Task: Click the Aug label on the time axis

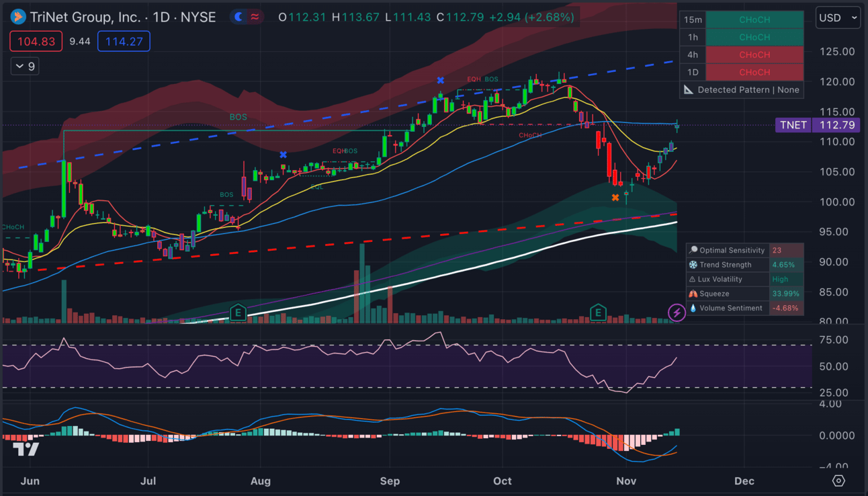Action: coord(260,481)
